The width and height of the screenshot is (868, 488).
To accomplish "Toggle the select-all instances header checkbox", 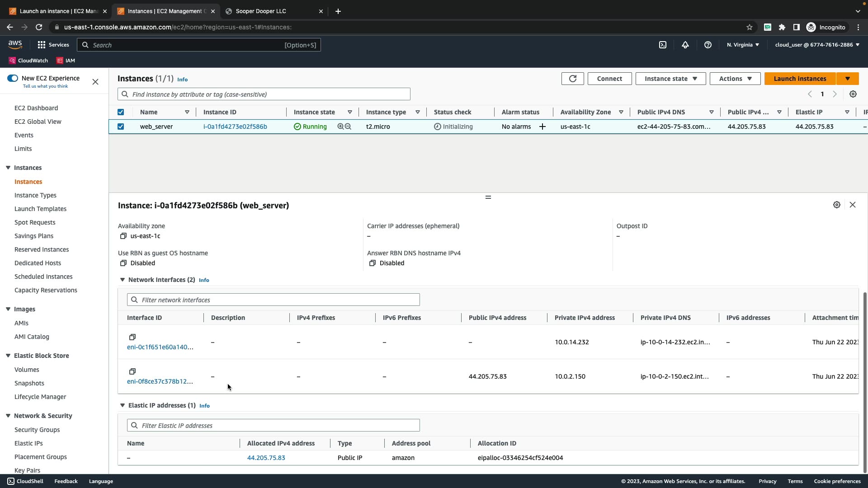I will coord(121,112).
